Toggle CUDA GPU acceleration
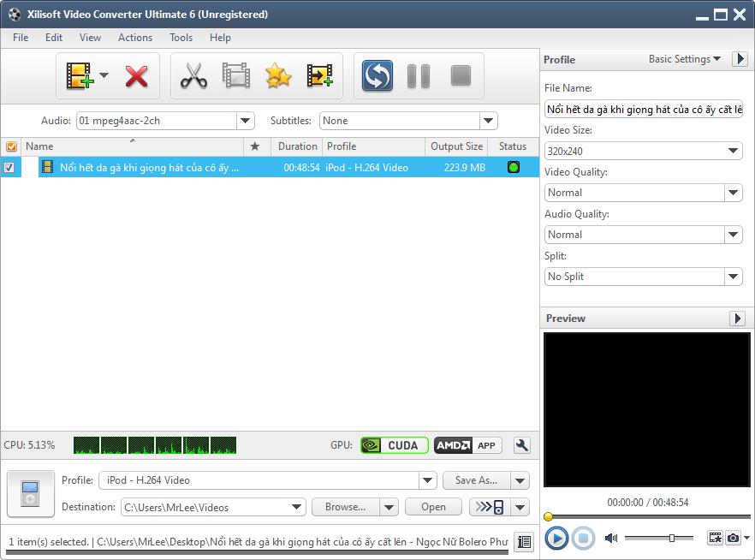The height and width of the screenshot is (560, 755). point(394,445)
